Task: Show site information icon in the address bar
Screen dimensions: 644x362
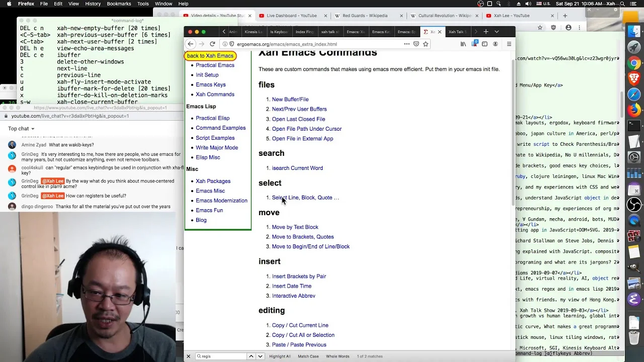Action: tap(225, 44)
